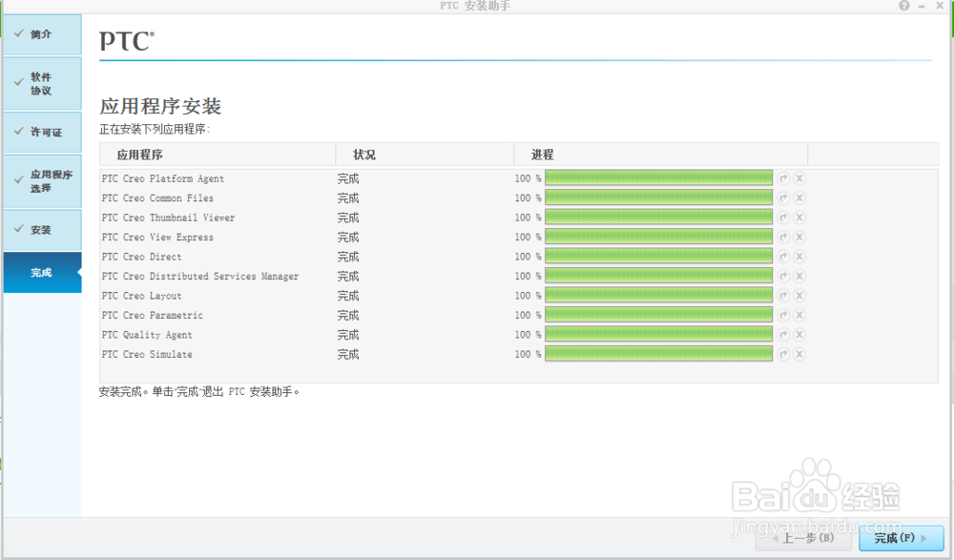Image resolution: width=954 pixels, height=560 pixels.
Task: Click 100 % value for PTC Quality Agent
Action: 528,335
